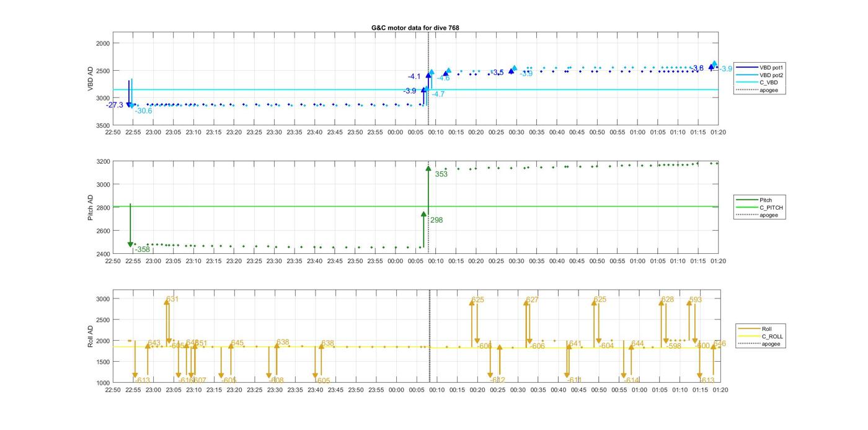Image resolution: width=868 pixels, height=430 pixels.
Task: Click the "-30.6" VBD data label
Action: point(143,111)
